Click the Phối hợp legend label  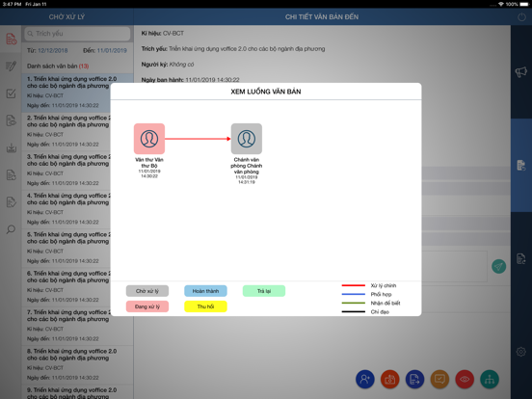click(381, 295)
